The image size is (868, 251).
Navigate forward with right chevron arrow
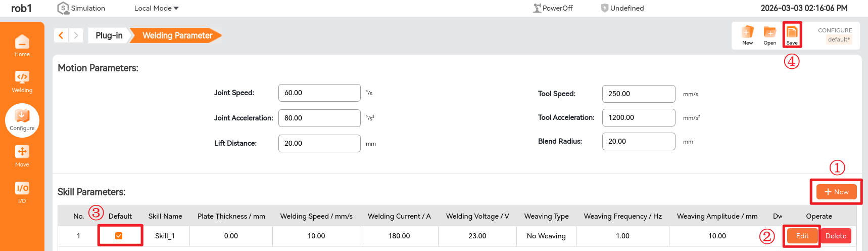(x=76, y=35)
